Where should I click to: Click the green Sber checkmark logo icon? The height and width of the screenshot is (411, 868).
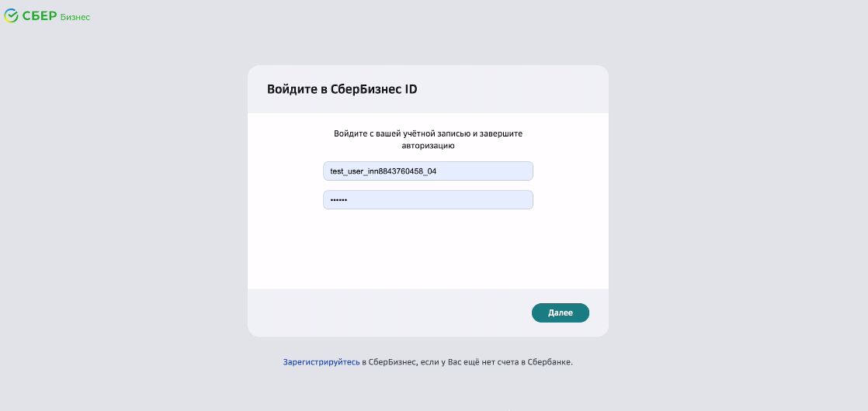tap(11, 16)
